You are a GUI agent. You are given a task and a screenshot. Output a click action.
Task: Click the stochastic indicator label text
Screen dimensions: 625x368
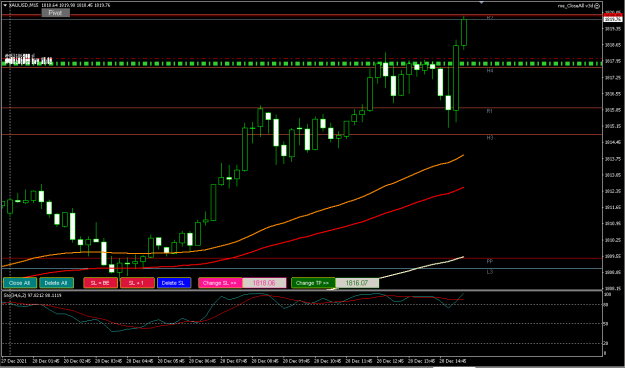coord(33,295)
